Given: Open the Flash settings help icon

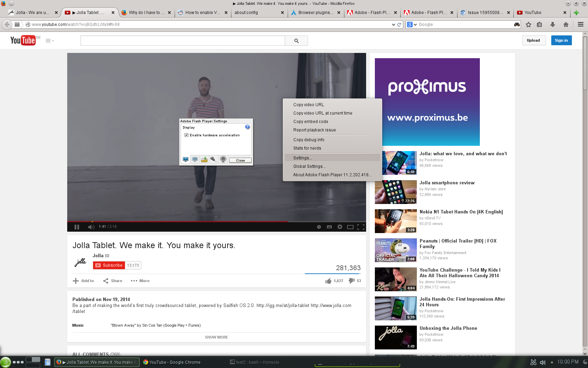Looking at the screenshot, I should 247,127.
